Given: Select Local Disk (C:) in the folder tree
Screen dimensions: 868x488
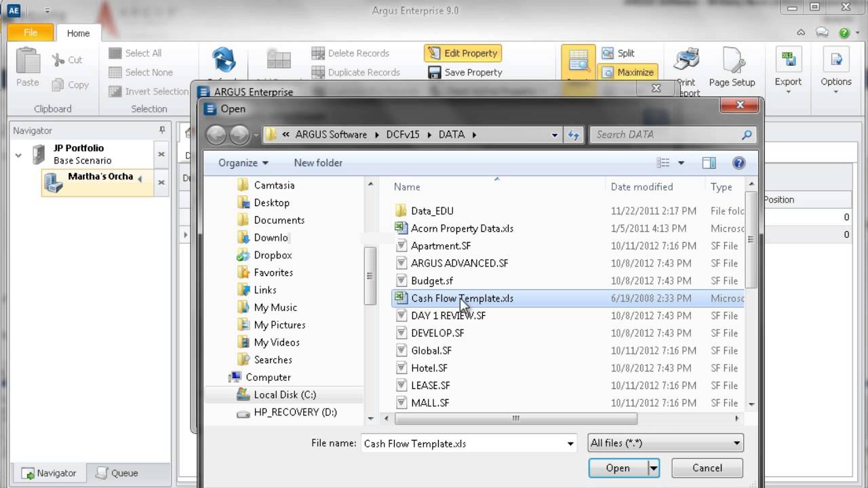Looking at the screenshot, I should 285,394.
